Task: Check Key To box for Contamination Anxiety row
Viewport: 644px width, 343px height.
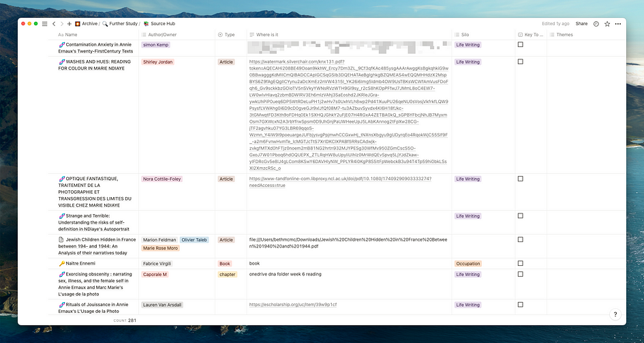Action: tap(520, 44)
